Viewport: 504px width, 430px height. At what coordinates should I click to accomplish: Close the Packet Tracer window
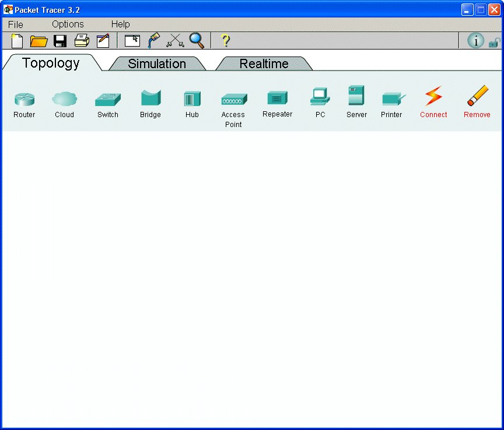494,10
